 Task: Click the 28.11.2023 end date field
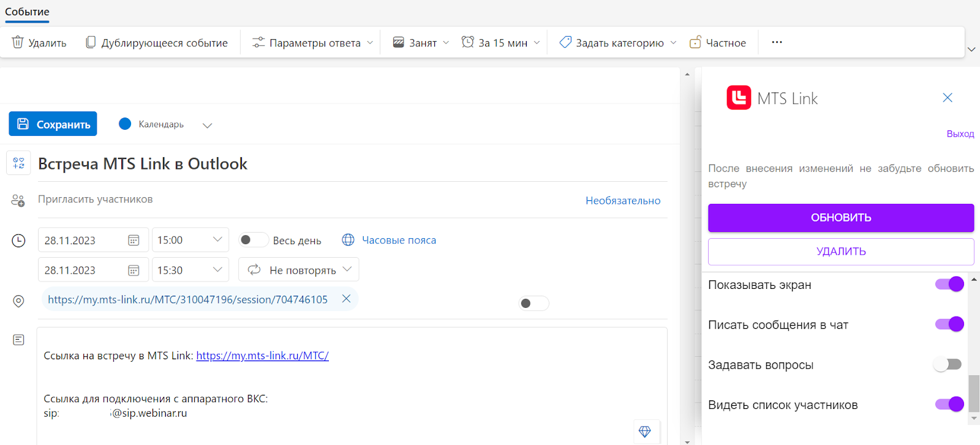93,270
